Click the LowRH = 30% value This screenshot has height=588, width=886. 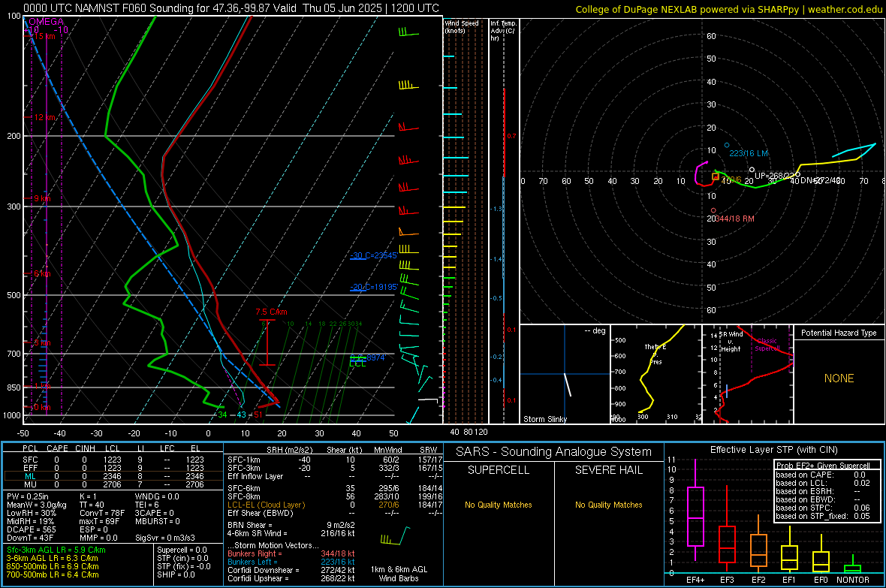[x=32, y=514]
